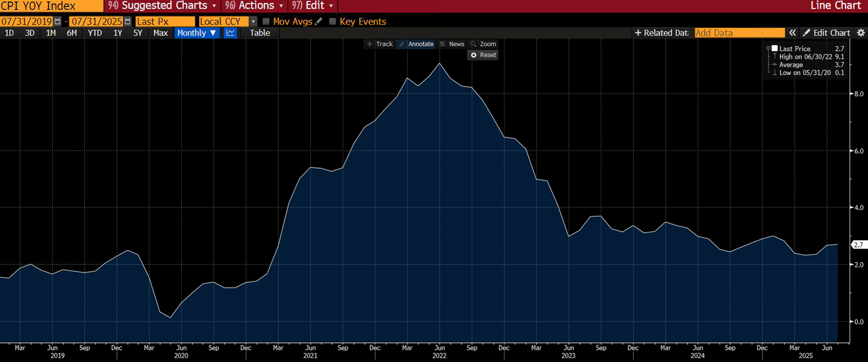Activate the Track crosshair tool
This screenshot has height=362, width=868.
coord(380,44)
